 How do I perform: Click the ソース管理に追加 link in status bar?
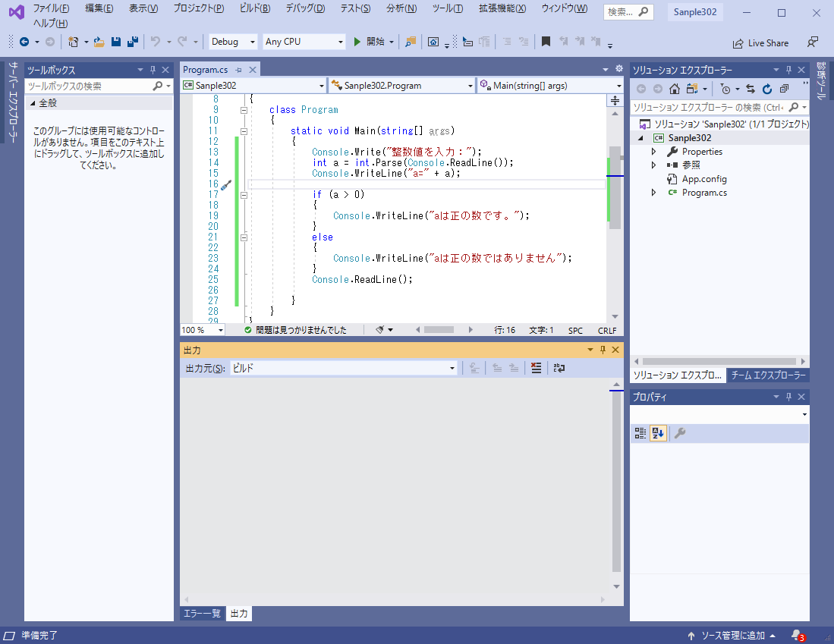coord(732,635)
